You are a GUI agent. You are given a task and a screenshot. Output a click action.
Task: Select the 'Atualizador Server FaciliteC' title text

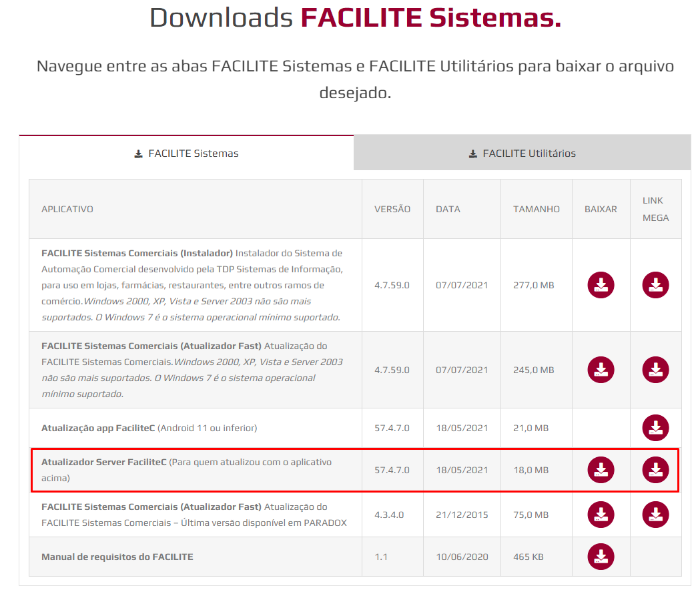click(x=104, y=463)
